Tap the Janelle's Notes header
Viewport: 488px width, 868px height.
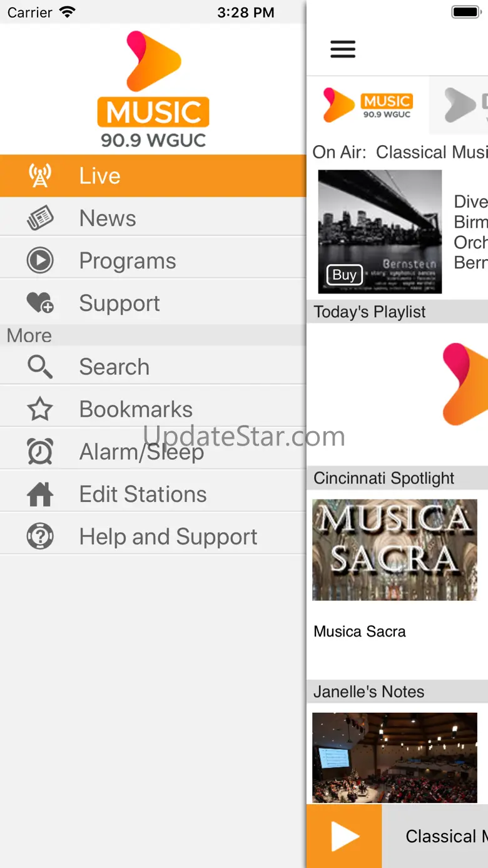click(x=397, y=692)
